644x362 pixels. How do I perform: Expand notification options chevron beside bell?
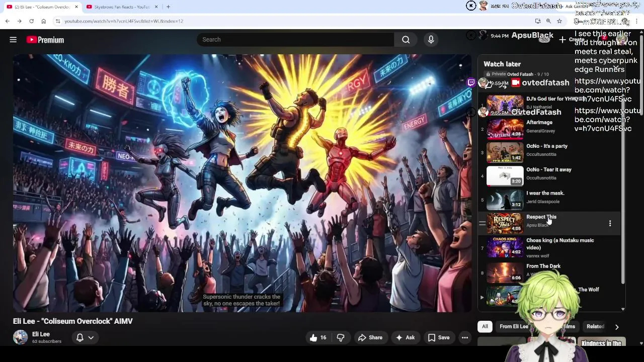pos(91,337)
